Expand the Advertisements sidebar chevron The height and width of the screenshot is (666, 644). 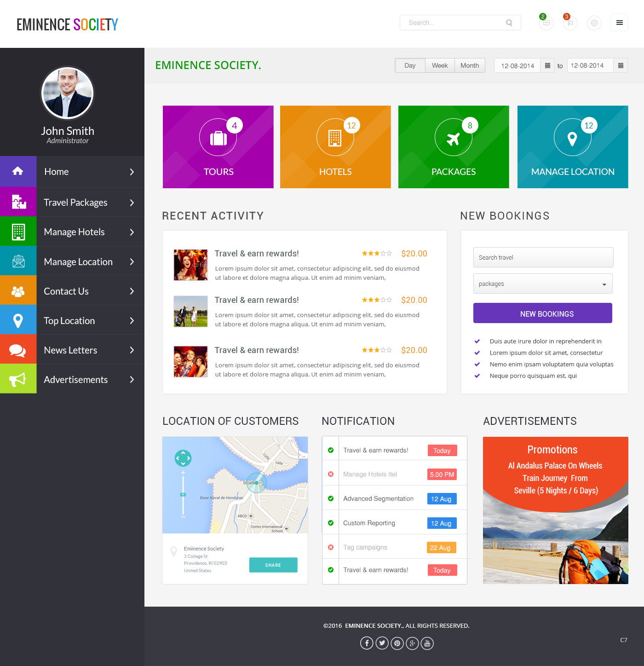click(x=132, y=379)
